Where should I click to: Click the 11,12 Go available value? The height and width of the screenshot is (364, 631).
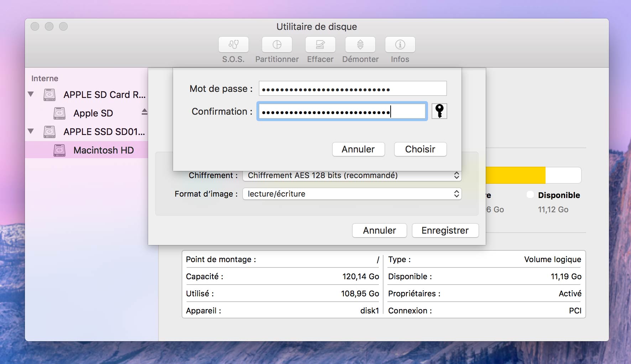[x=553, y=209]
